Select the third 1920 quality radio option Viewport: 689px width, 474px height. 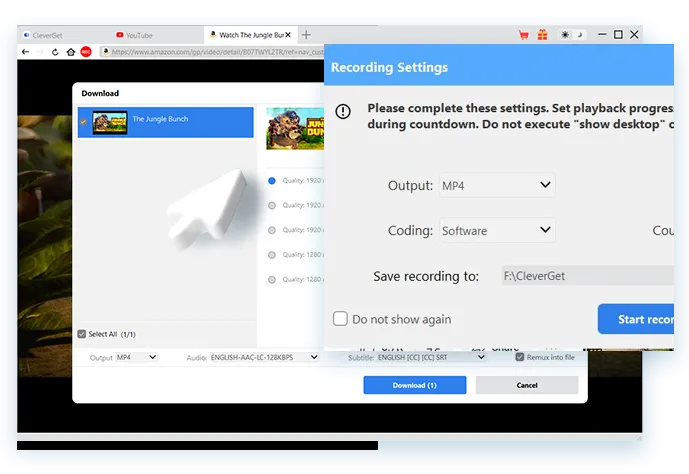point(272,230)
